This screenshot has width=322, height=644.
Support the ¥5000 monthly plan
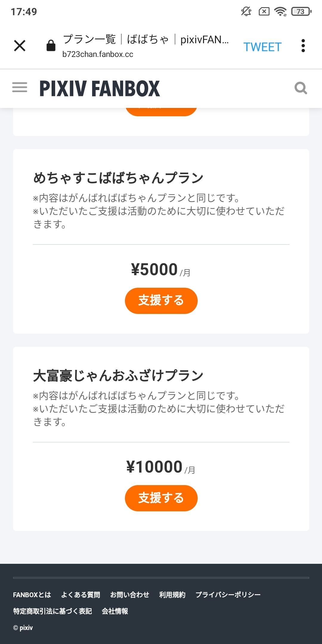pyautogui.click(x=161, y=301)
